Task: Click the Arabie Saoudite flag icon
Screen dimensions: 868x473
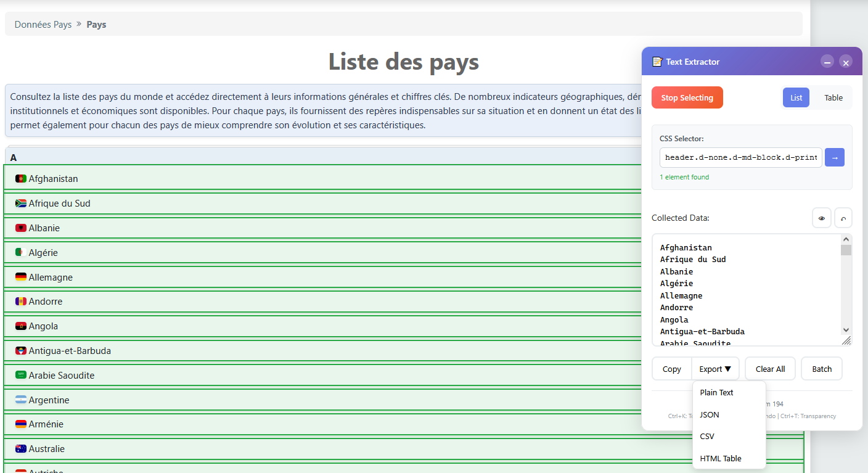Action: click(x=21, y=375)
